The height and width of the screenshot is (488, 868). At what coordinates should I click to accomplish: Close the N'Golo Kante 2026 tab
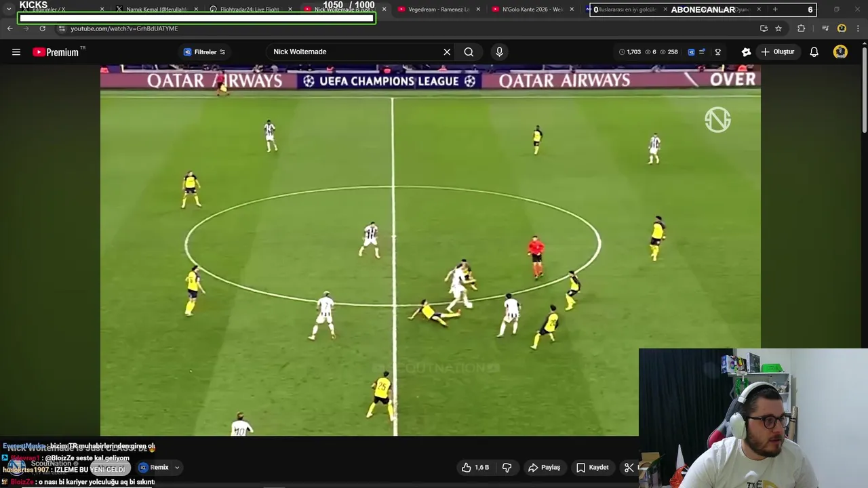572,9
